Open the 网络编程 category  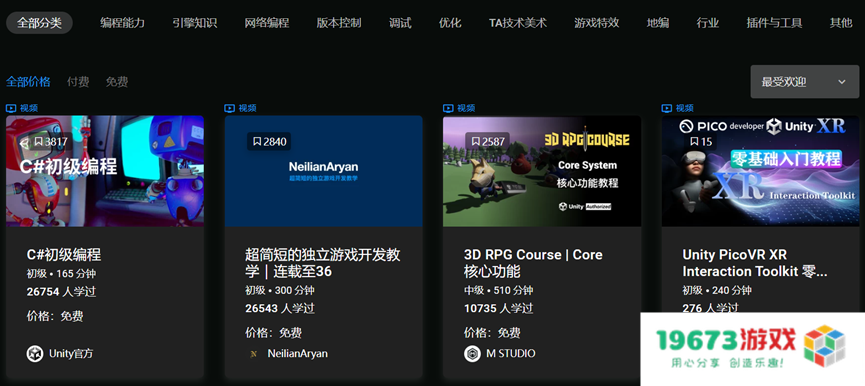pyautogui.click(x=267, y=23)
